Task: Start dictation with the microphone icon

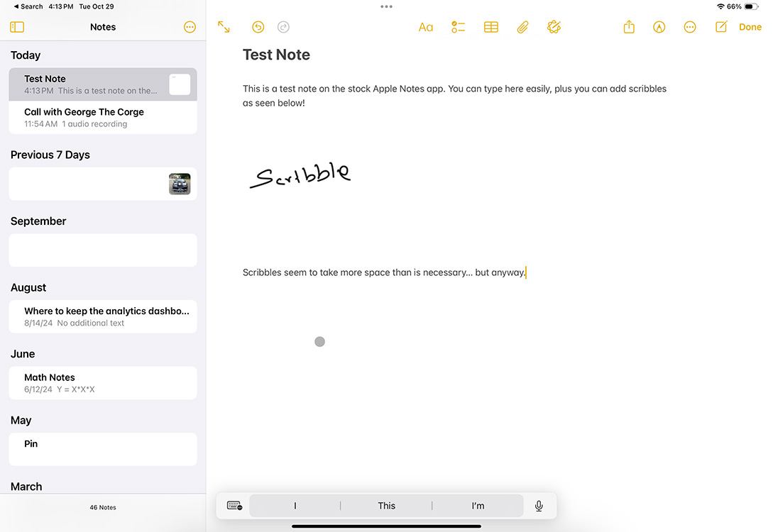Action: [x=539, y=505]
